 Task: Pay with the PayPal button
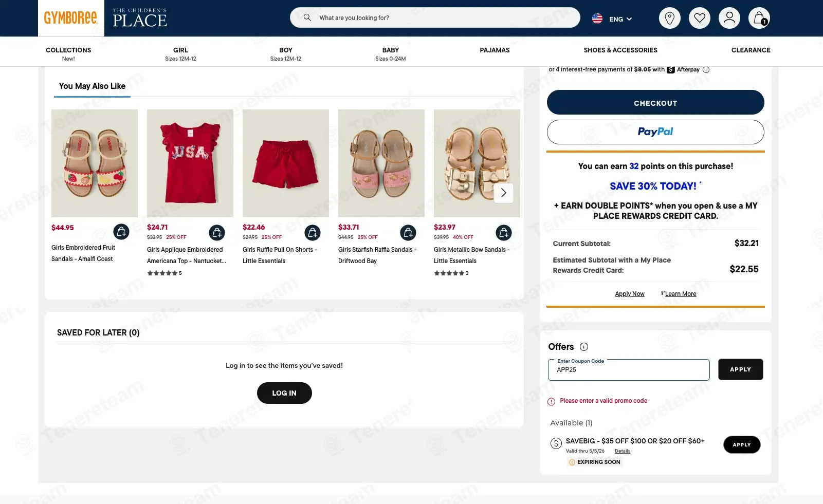pos(655,132)
